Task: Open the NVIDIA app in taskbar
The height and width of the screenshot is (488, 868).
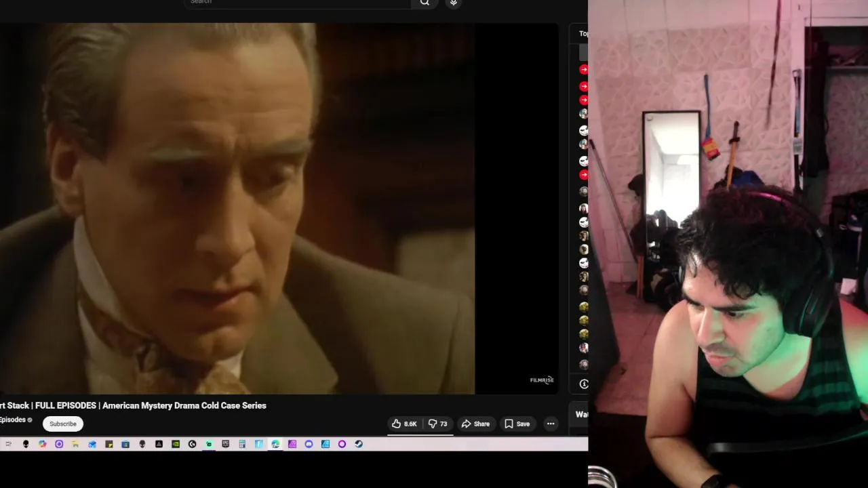Action: click(x=176, y=444)
